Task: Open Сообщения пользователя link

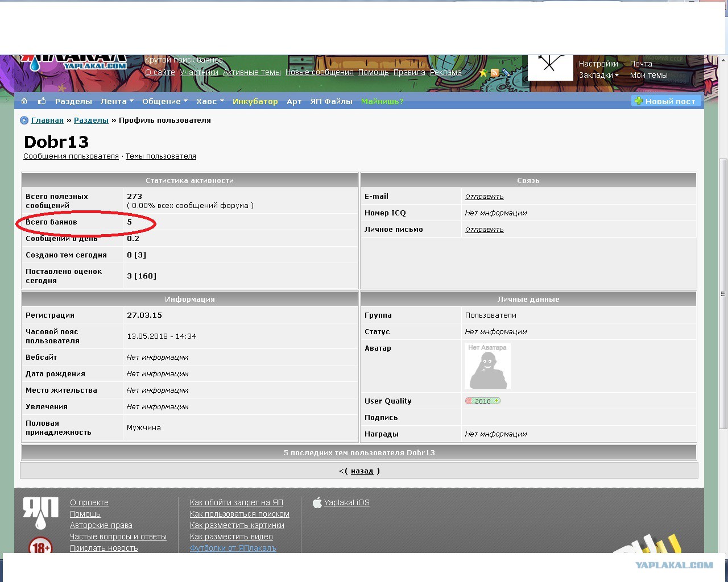Action: pos(71,156)
